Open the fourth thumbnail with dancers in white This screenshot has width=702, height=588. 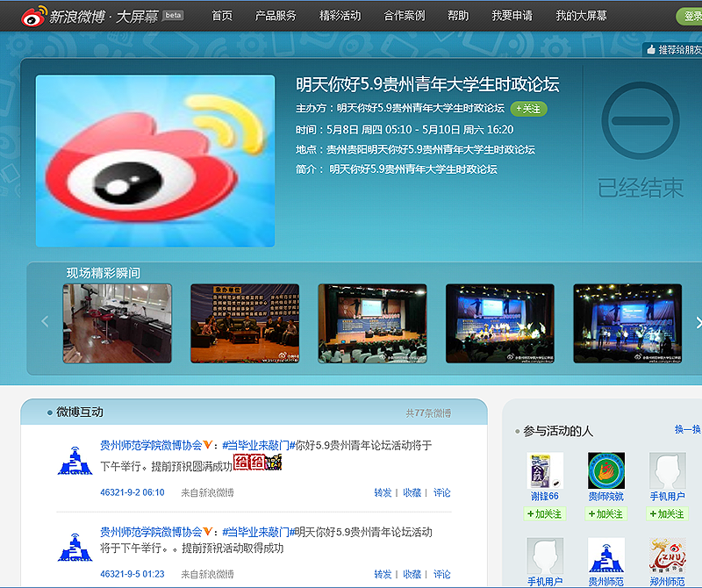(x=500, y=323)
